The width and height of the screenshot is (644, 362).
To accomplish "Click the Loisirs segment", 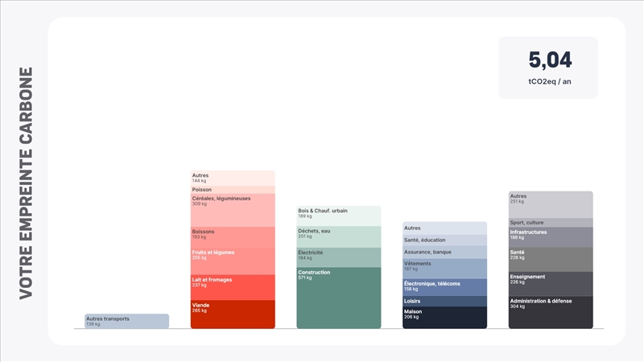I will [444, 301].
